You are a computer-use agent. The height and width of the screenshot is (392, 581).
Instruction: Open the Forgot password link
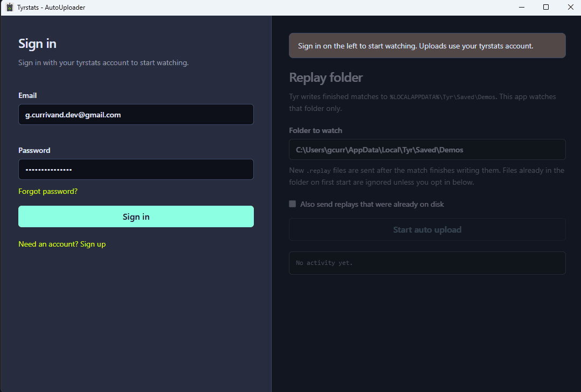click(48, 191)
